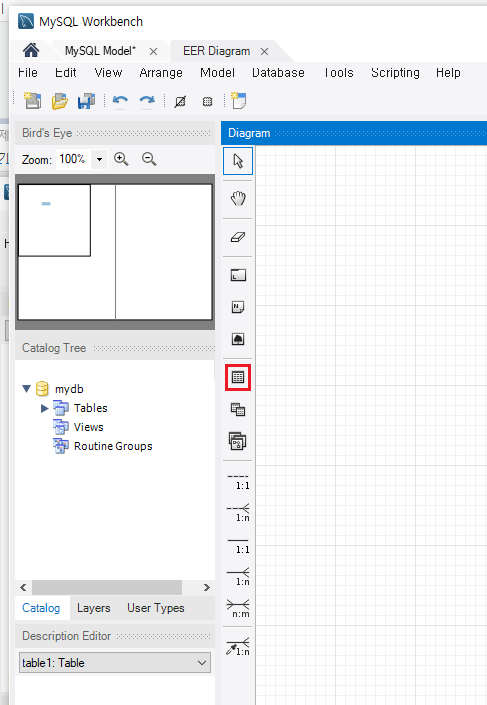Go to the Home screen tab
Viewport: 487px width, 705px height.
pos(31,50)
